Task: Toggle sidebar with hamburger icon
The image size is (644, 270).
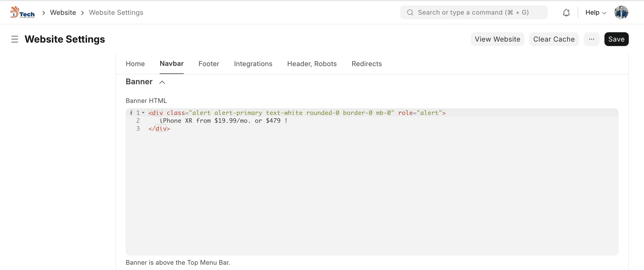Action: (15, 39)
